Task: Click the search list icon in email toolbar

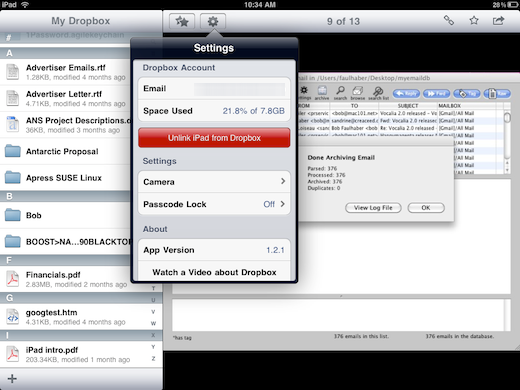Action: [x=378, y=93]
